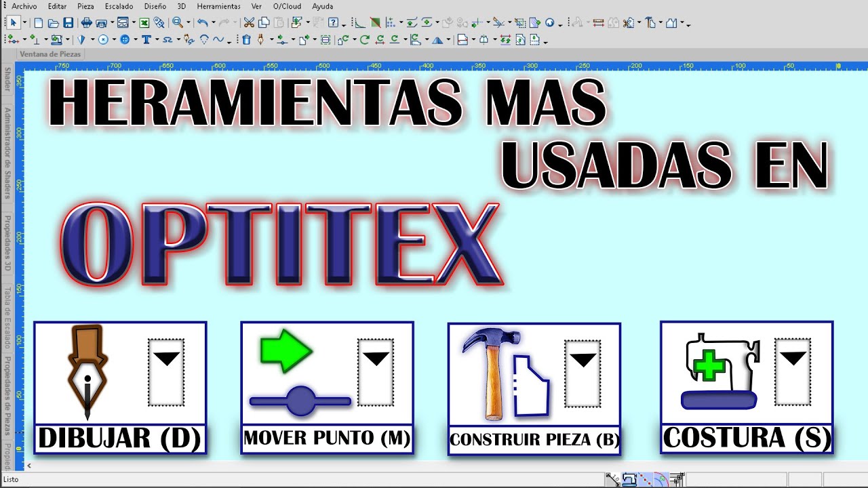Expand the Circle tool dropdown arrow

[x=114, y=39]
